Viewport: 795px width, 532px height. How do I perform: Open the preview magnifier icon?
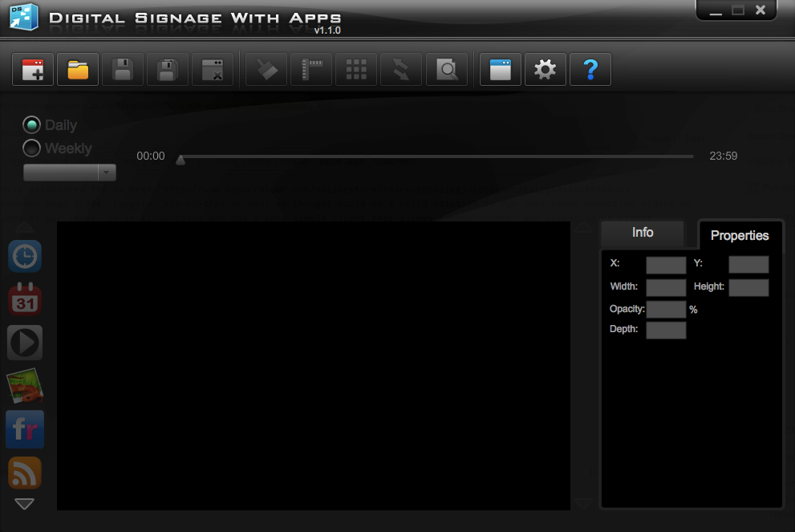(x=447, y=70)
